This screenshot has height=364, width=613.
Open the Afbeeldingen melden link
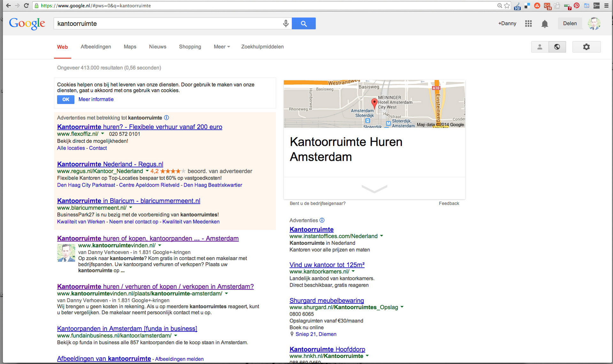179,359
